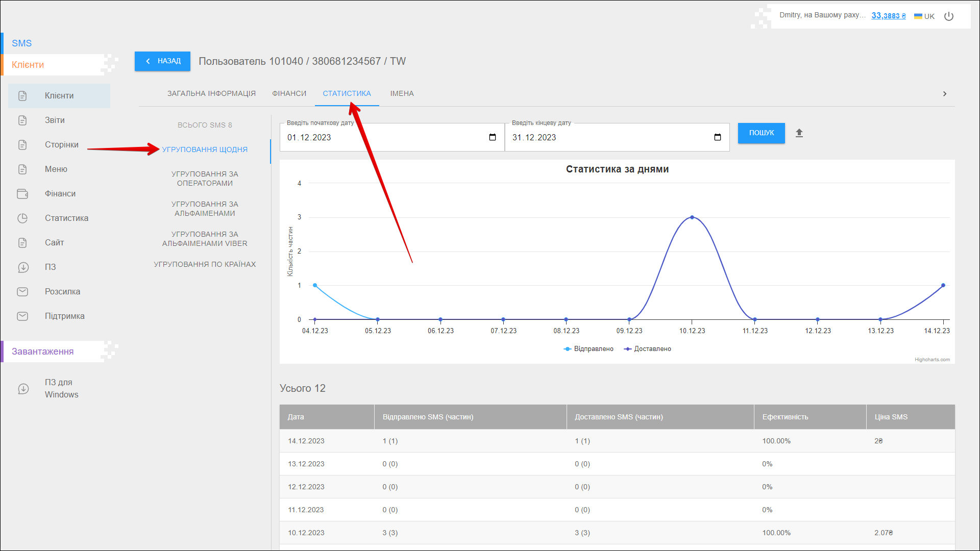Viewport: 980px width, 551px height.
Task: Expand tabs with right chevron arrow
Action: [945, 94]
